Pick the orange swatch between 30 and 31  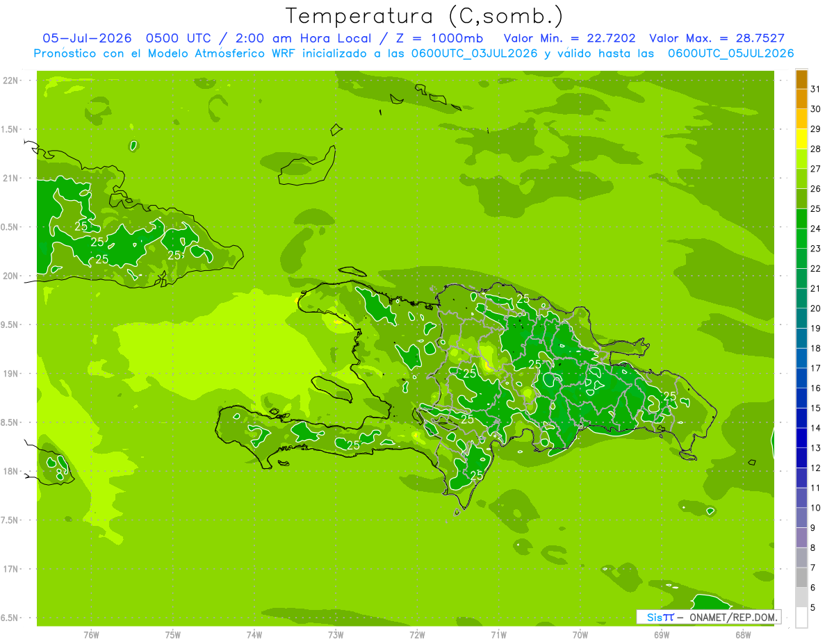click(801, 99)
